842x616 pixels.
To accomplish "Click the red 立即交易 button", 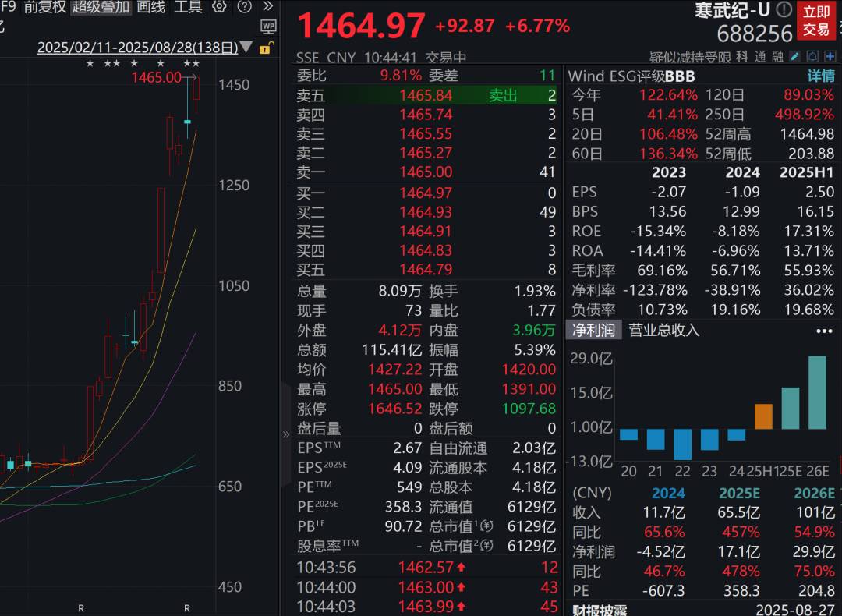I will pos(816,20).
